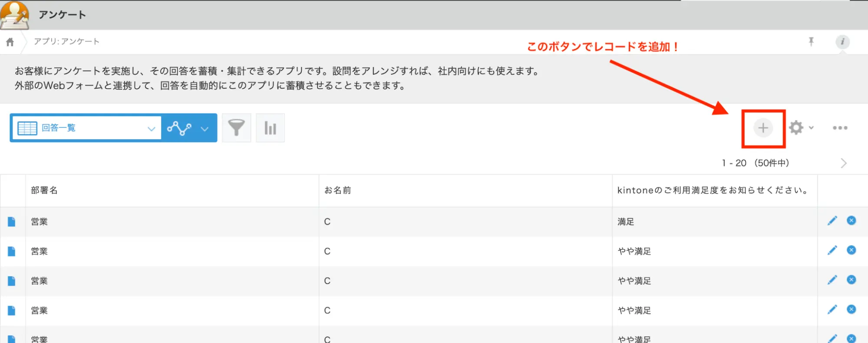
Task: Open the app info icon
Action: click(x=842, y=42)
